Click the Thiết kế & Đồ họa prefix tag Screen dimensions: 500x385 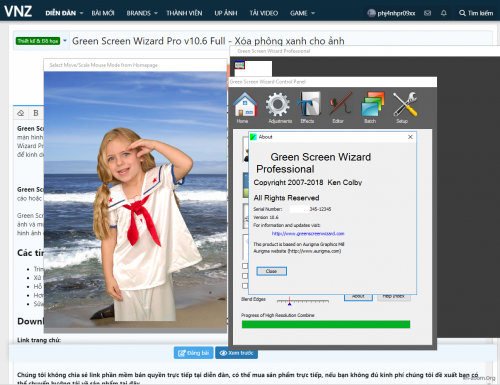click(38, 41)
